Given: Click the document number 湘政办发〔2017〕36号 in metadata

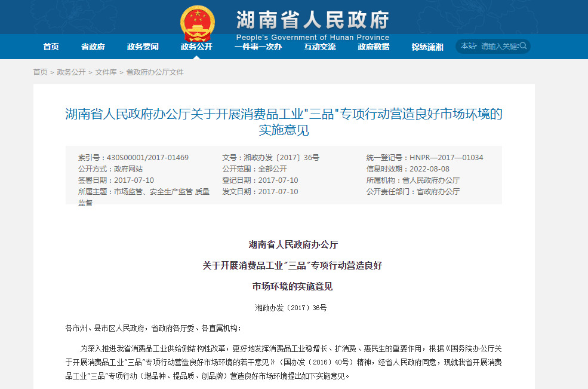Looking at the screenshot, I should tap(282, 158).
